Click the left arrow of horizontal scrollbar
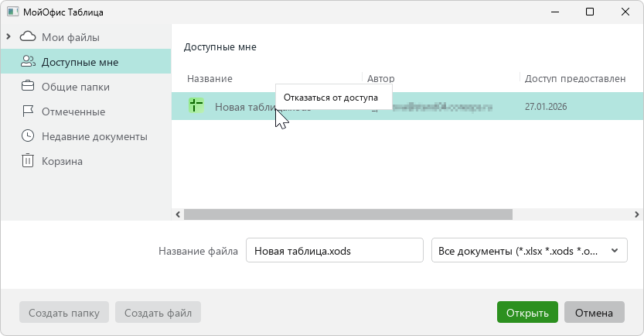 click(x=178, y=214)
